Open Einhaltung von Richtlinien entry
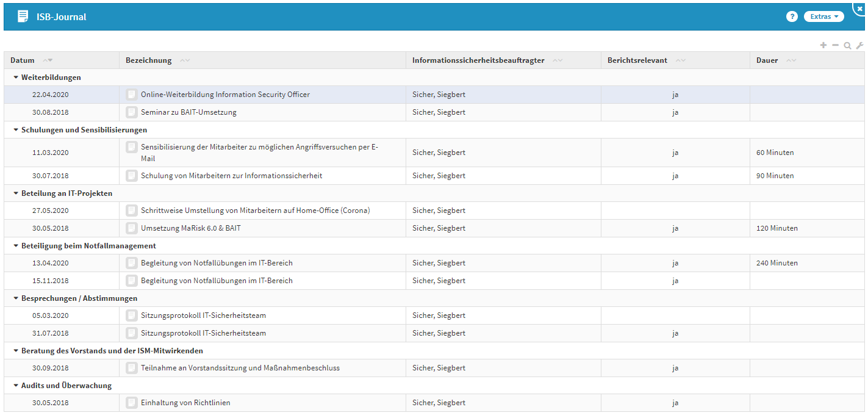Screen dimensions: 868x418 pyautogui.click(x=185, y=403)
